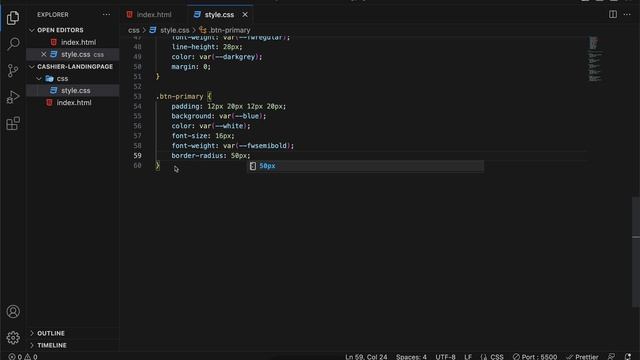Viewport: 640px width, 360px height.
Task: Click the style.css breadcrumb segment
Action: point(174,30)
